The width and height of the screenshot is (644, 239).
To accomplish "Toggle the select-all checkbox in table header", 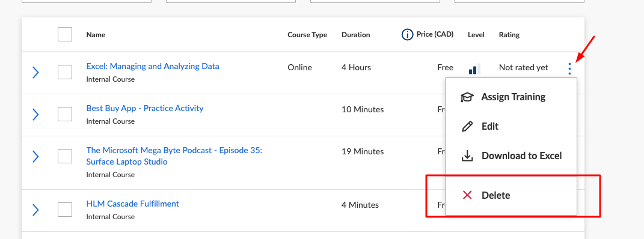I will point(65,34).
